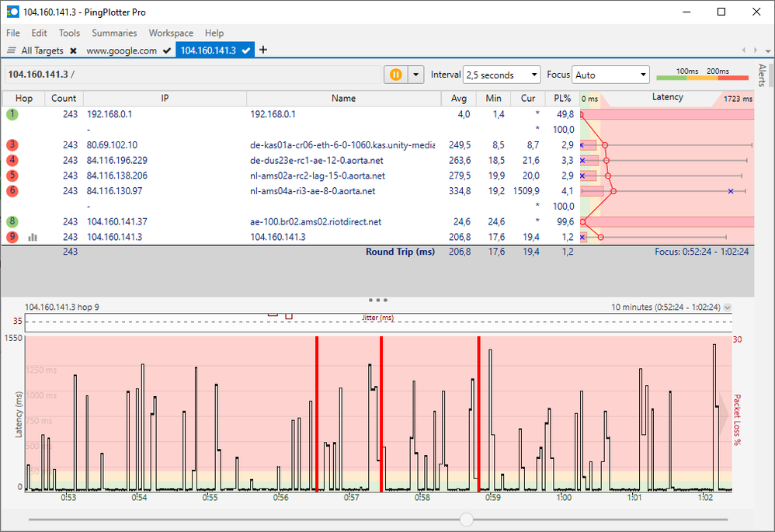Click the hop 9 timeline graph icon

tap(33, 237)
